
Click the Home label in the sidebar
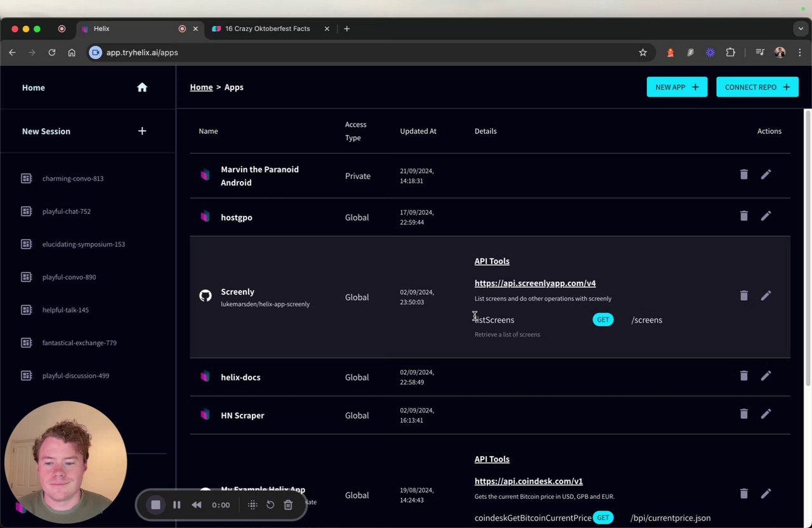pos(34,88)
